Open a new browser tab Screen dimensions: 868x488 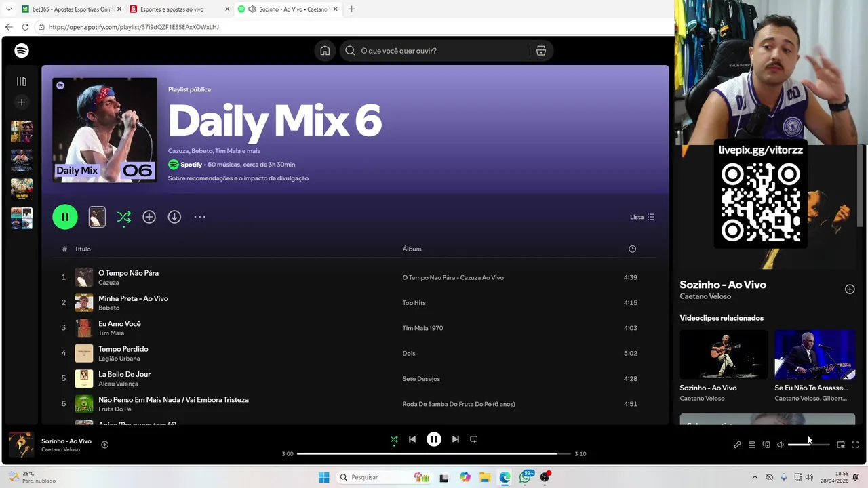351,9
